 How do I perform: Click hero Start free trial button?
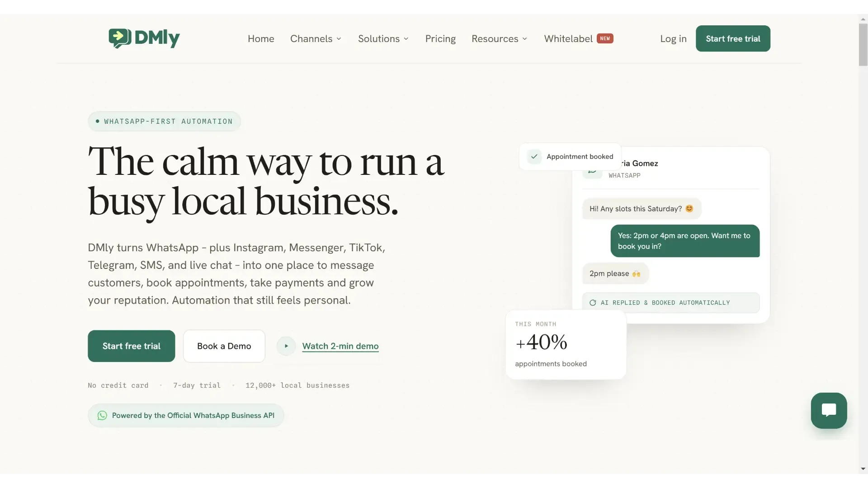tap(131, 346)
